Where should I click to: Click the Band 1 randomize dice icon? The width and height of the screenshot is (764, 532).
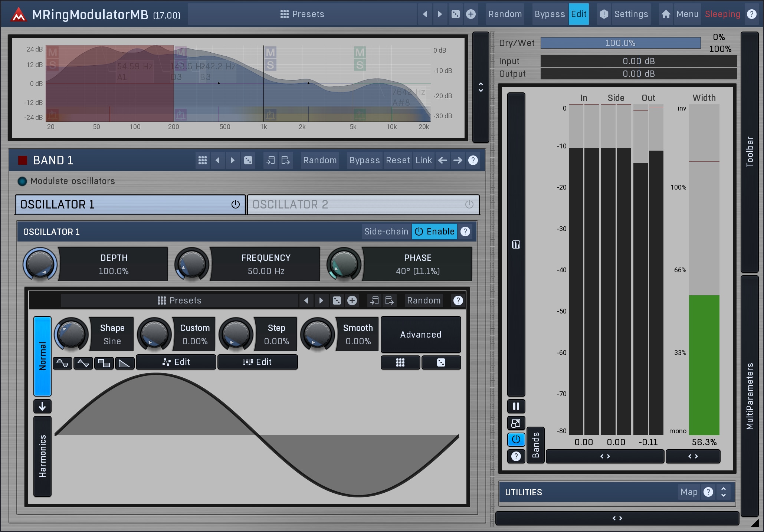coord(248,160)
